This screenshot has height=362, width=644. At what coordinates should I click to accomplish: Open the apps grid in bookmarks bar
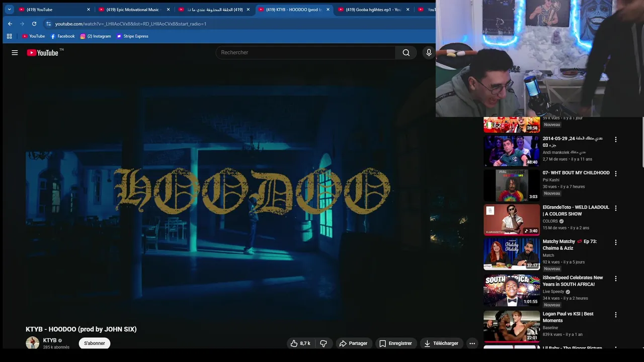(9, 36)
